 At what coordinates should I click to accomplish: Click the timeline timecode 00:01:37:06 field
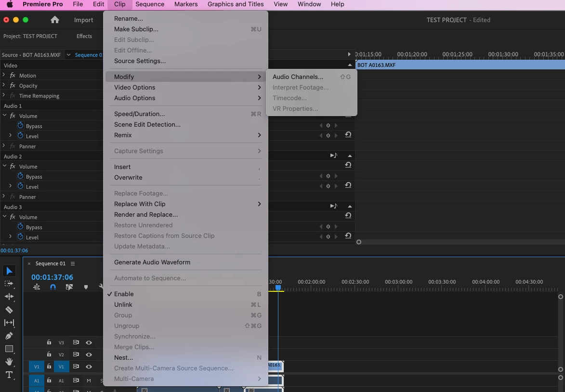pos(52,277)
